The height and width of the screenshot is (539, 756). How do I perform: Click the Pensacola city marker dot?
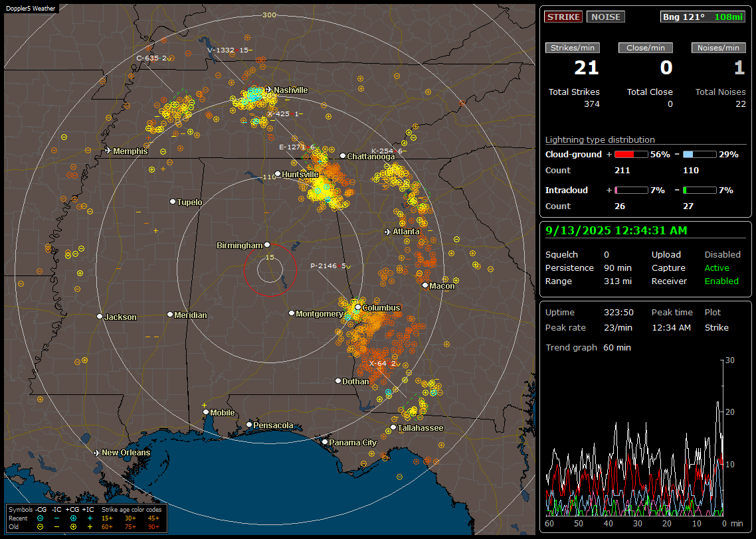click(x=248, y=424)
